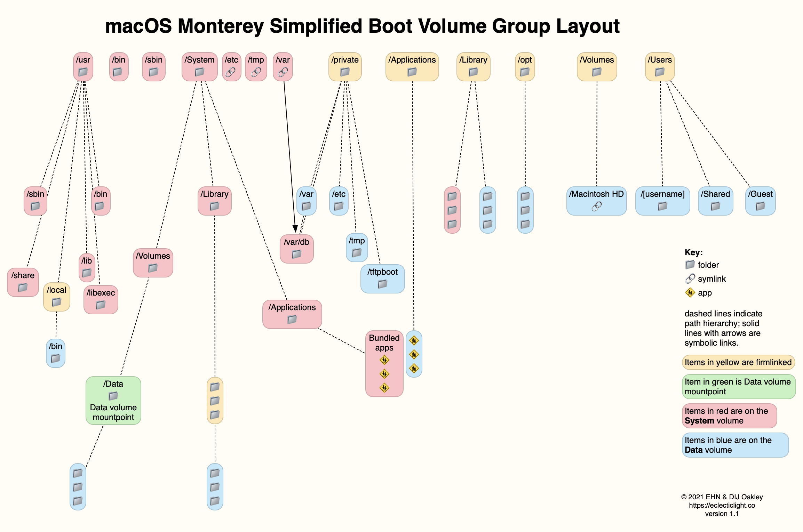Viewport: 803px width, 532px height.
Task: Click the diagram title text
Action: pos(362,26)
